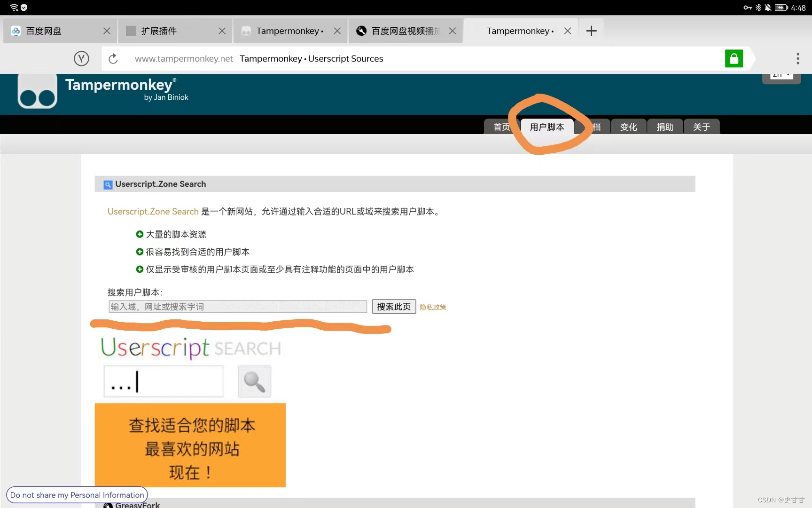Click the GreasyFork section heading

click(x=137, y=505)
